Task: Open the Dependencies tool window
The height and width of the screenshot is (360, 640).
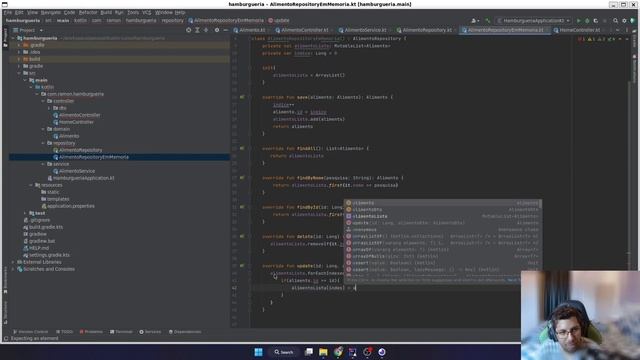Action: coord(185,332)
